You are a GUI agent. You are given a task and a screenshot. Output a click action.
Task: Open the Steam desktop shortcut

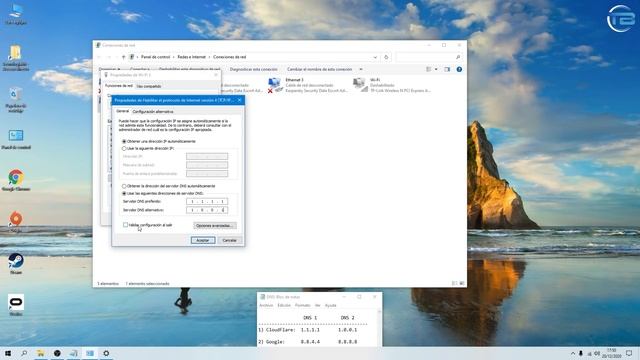pos(16,263)
